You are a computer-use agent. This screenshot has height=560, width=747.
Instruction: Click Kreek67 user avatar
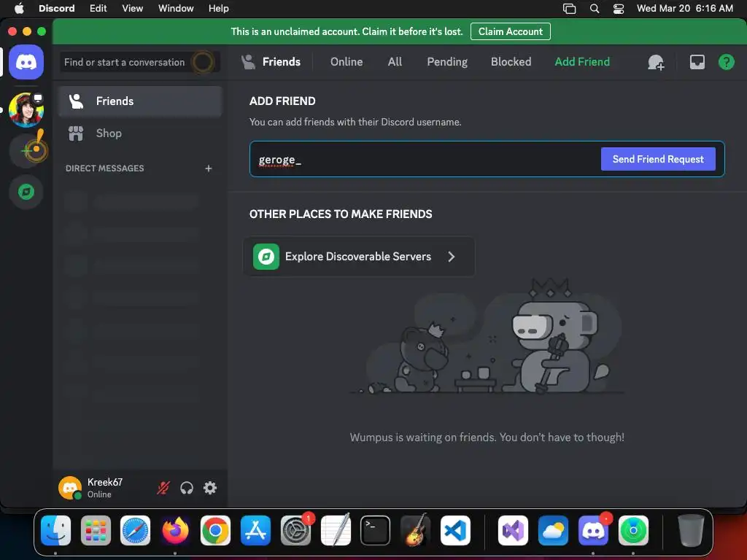(70, 488)
